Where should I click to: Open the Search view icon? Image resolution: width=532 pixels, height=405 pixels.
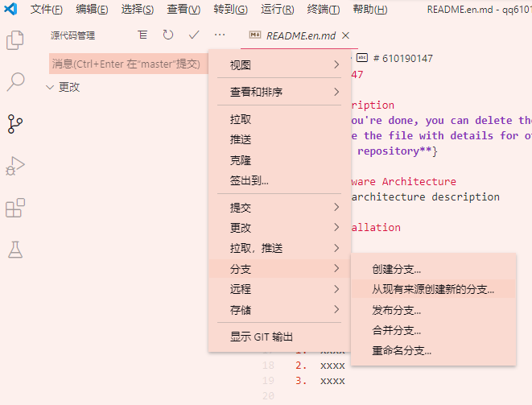[x=14, y=81]
